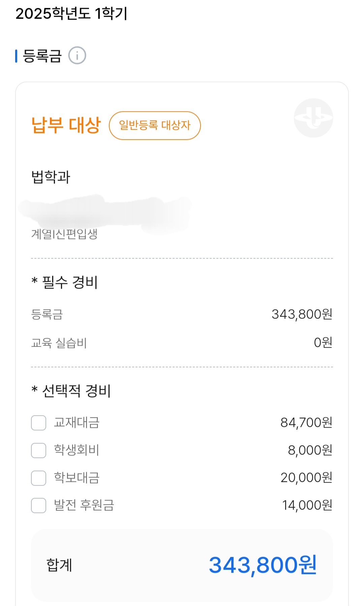Tap the 14,000원 donation amount
364x606 pixels.
click(x=307, y=505)
